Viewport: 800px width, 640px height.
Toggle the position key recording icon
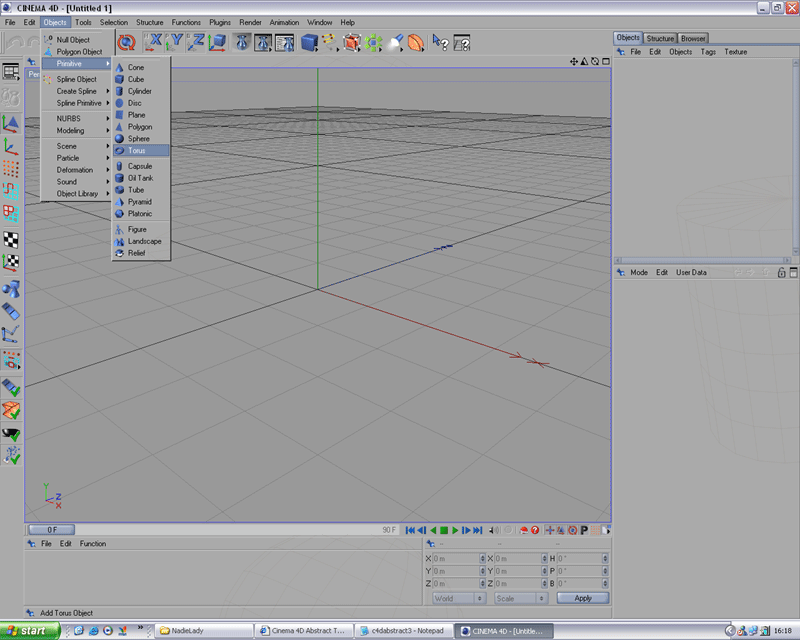(549, 530)
